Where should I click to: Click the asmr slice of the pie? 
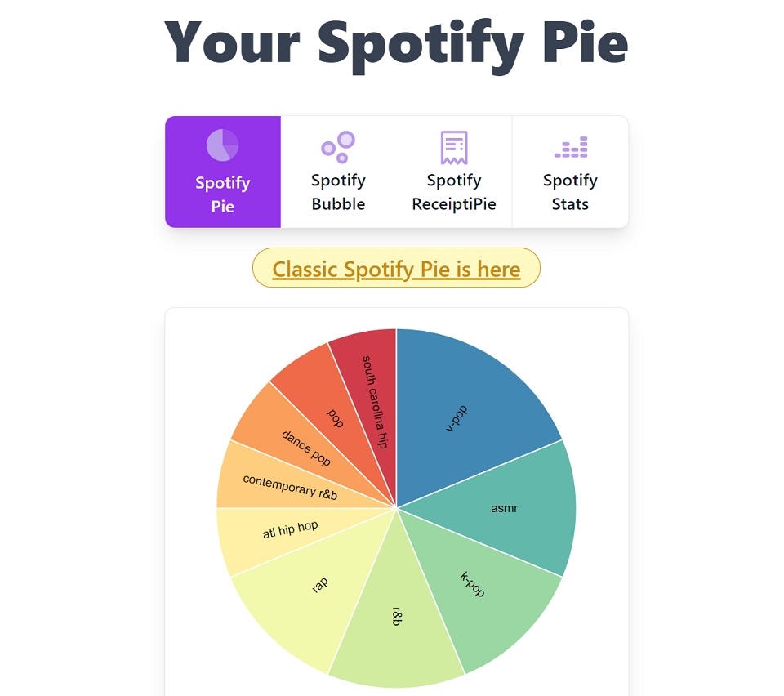pos(506,508)
